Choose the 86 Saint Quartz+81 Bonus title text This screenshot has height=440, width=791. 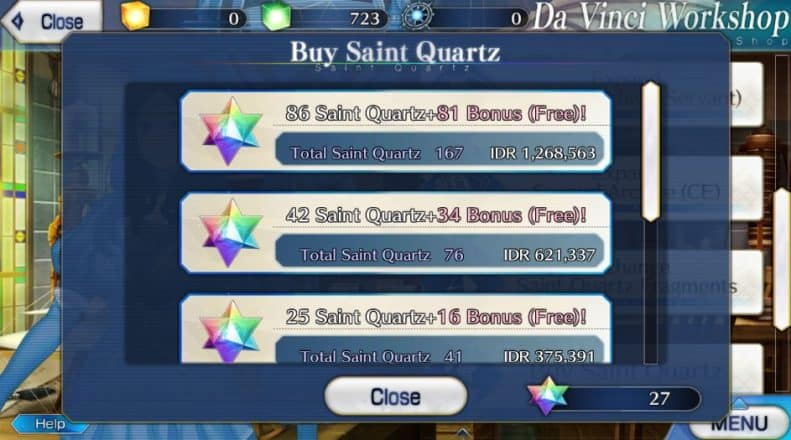pos(436,113)
